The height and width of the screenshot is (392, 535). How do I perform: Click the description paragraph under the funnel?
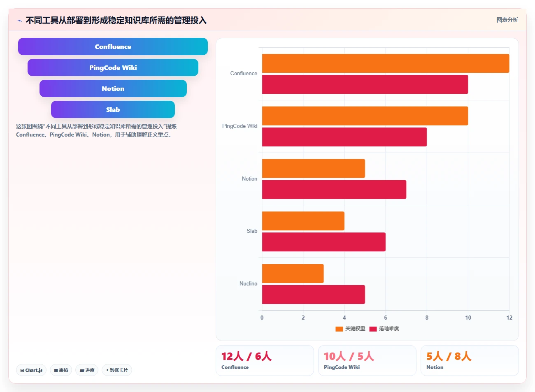pos(96,130)
